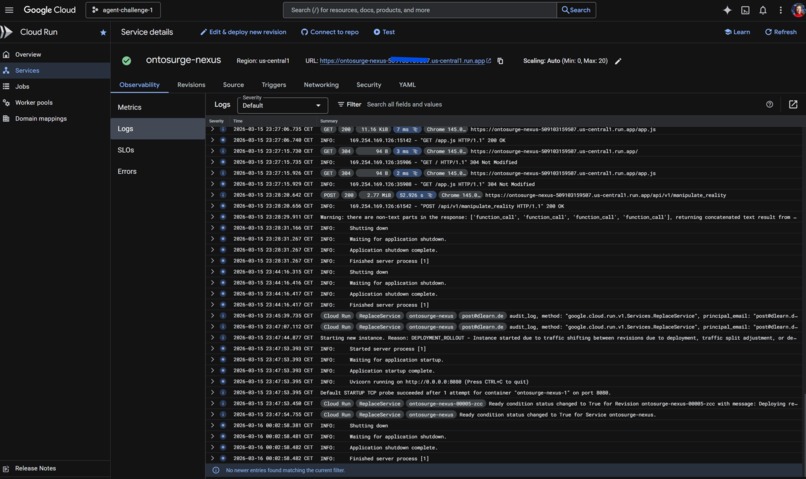Switch to the Observability tab
This screenshot has width=806, height=479.
pyautogui.click(x=139, y=85)
